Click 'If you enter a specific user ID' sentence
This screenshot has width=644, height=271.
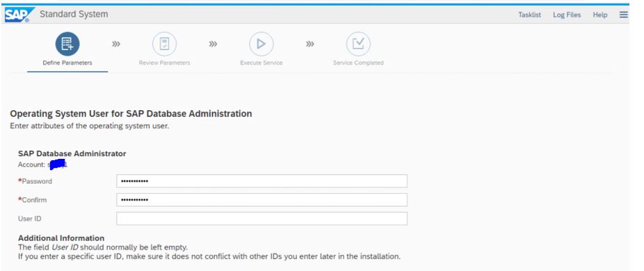point(209,256)
